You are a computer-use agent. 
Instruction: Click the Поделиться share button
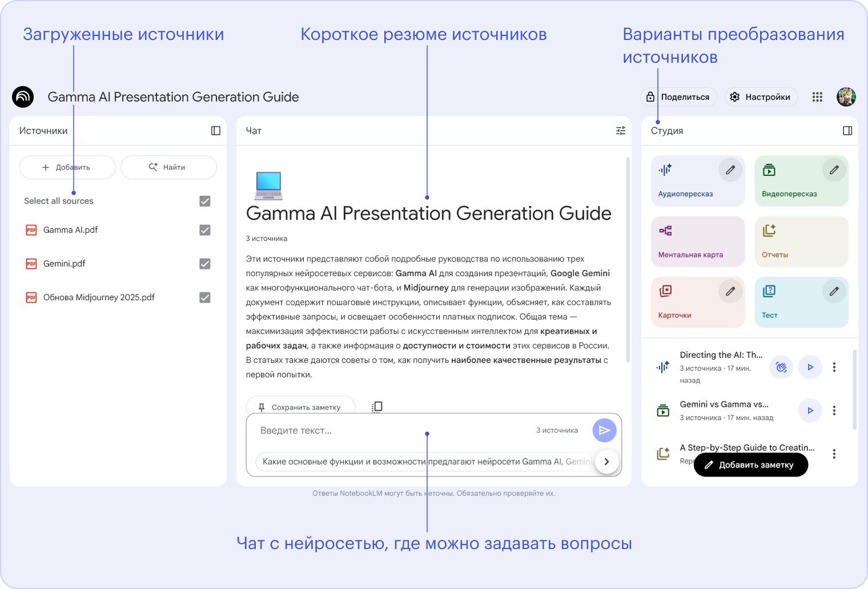[x=678, y=97]
